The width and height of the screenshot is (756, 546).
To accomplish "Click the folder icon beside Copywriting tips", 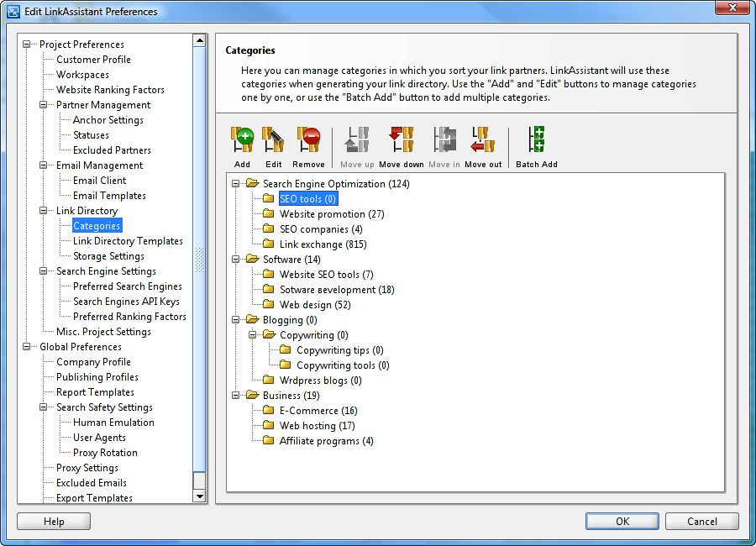I will coord(286,349).
